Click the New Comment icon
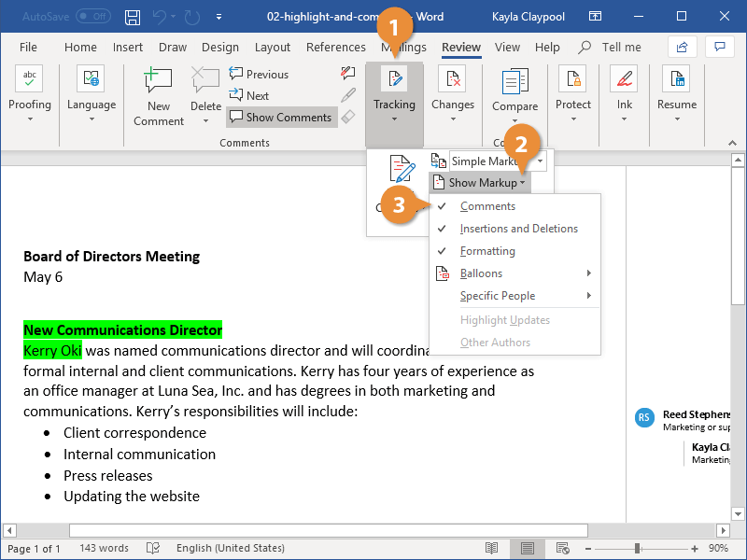Viewport: 747px width, 560px height. 159,82
